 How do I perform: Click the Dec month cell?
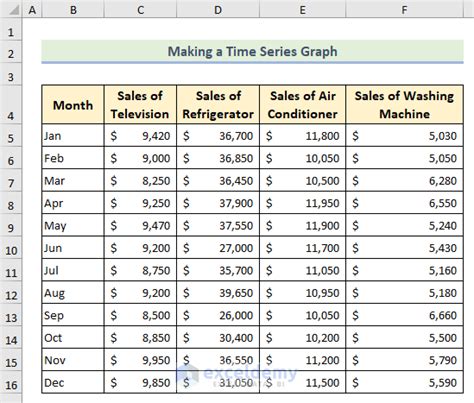(73, 383)
